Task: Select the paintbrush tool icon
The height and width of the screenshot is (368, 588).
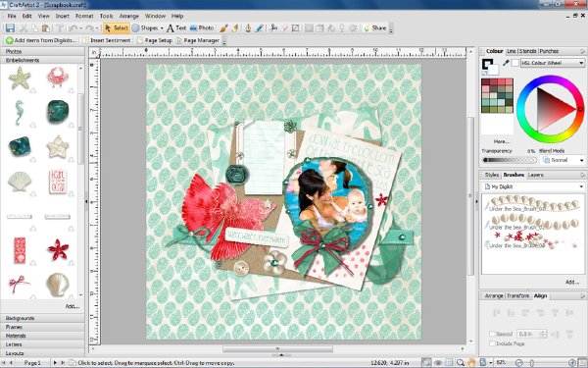Action: 223,28
